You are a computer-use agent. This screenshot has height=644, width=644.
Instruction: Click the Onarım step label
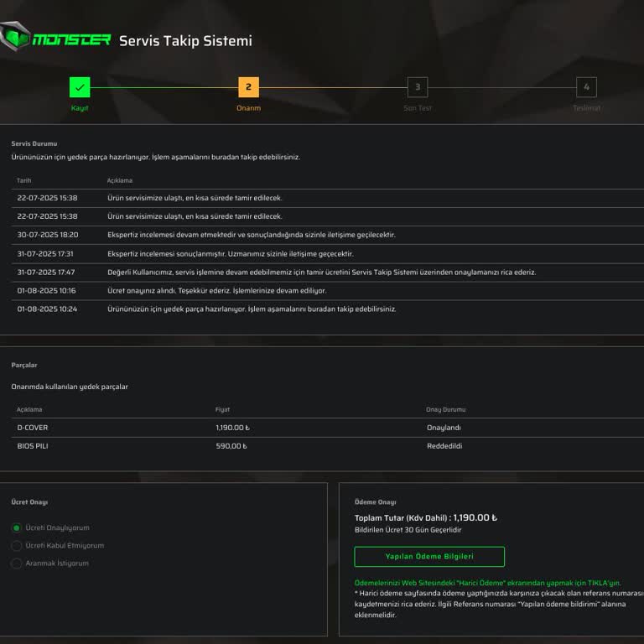tap(248, 108)
